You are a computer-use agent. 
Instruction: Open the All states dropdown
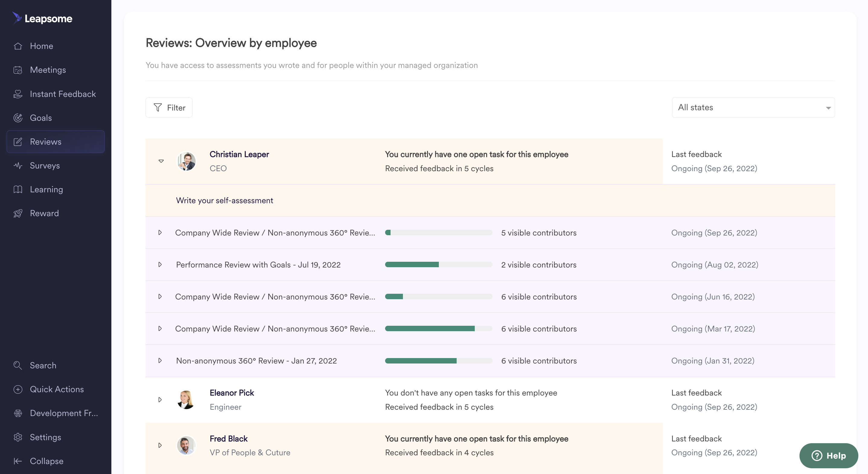753,107
